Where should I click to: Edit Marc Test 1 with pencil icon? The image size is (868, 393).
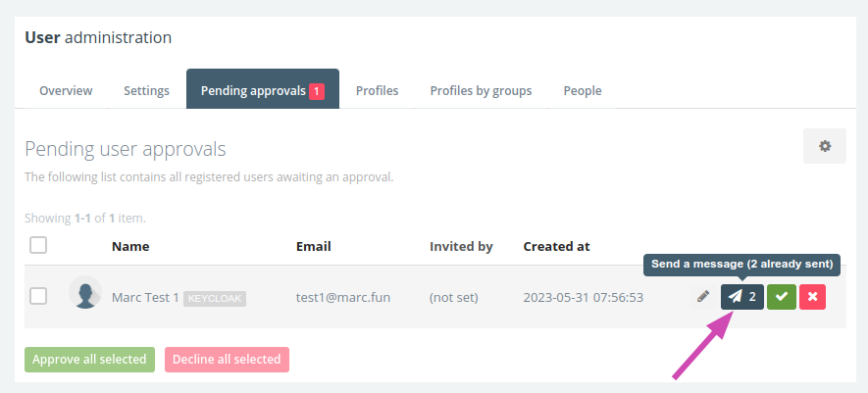pyautogui.click(x=703, y=297)
